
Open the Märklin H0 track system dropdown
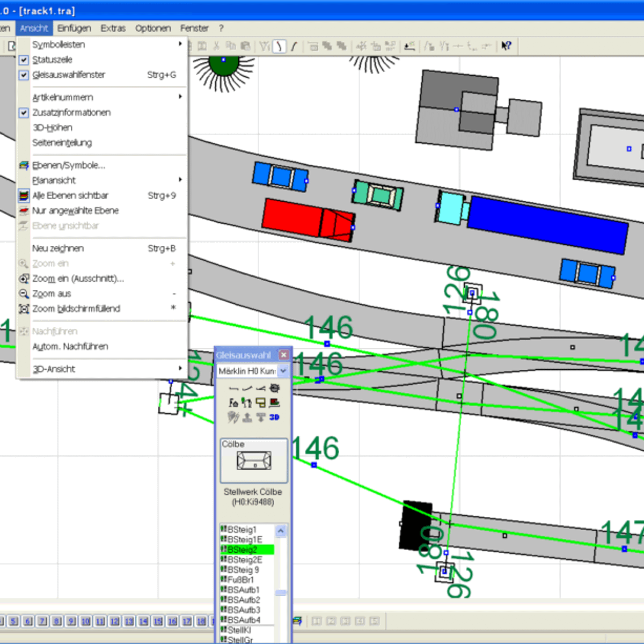(x=283, y=371)
